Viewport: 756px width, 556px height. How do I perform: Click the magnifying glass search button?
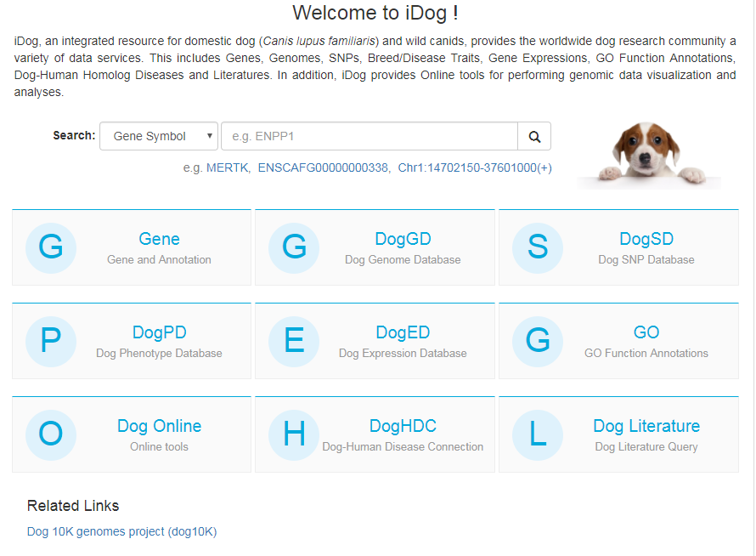[534, 136]
